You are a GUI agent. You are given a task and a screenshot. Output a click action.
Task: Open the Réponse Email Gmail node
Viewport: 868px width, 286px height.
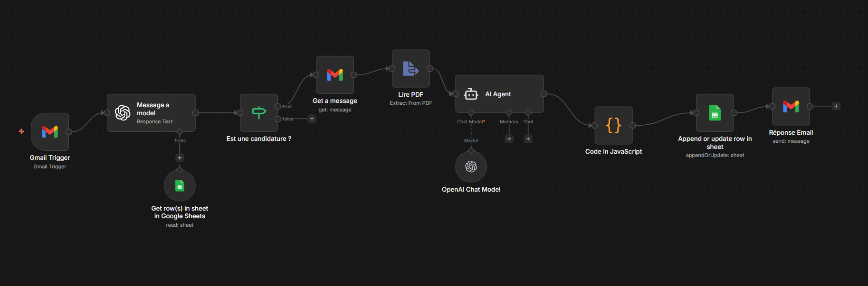pyautogui.click(x=791, y=106)
